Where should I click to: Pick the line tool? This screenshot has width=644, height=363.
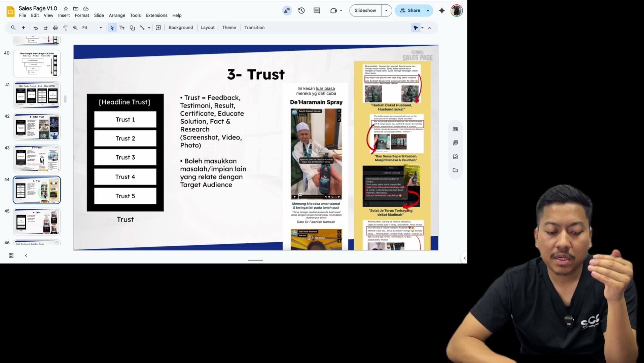click(142, 28)
